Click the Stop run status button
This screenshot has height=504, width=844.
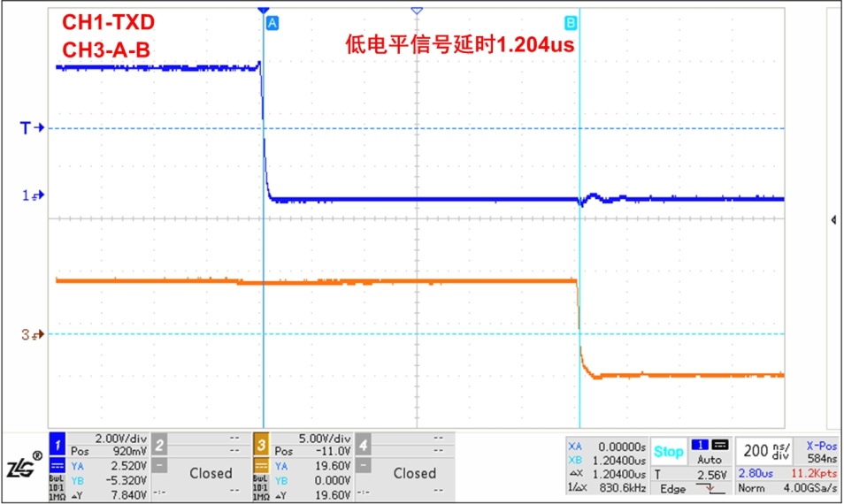point(668,451)
